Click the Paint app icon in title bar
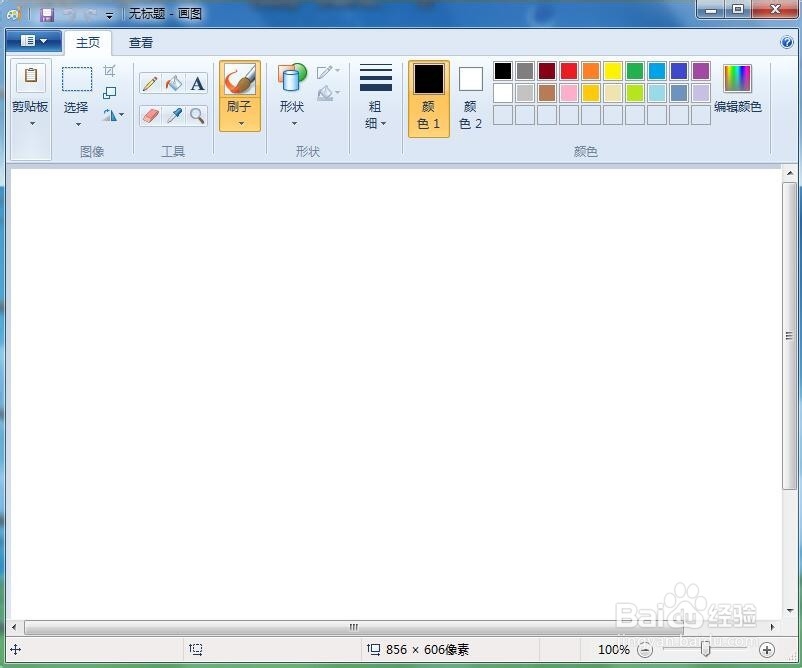The image size is (802, 668). pos(14,14)
